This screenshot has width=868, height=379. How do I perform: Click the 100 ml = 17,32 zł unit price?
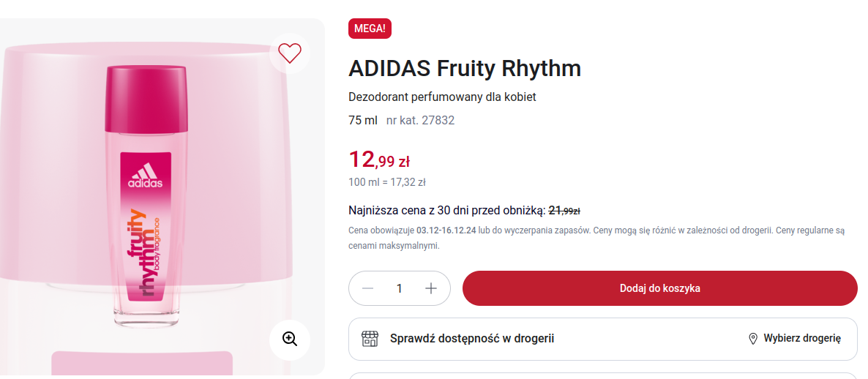coord(387,182)
